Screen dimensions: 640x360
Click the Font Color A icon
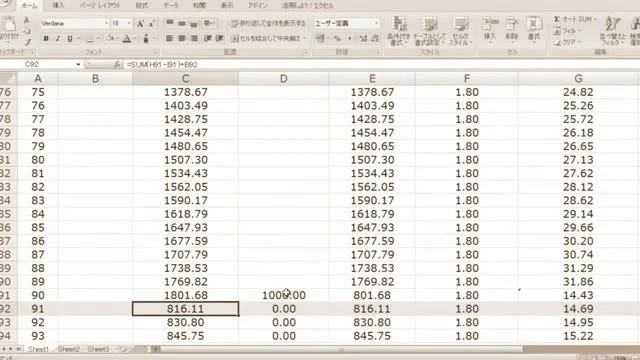pos(127,39)
